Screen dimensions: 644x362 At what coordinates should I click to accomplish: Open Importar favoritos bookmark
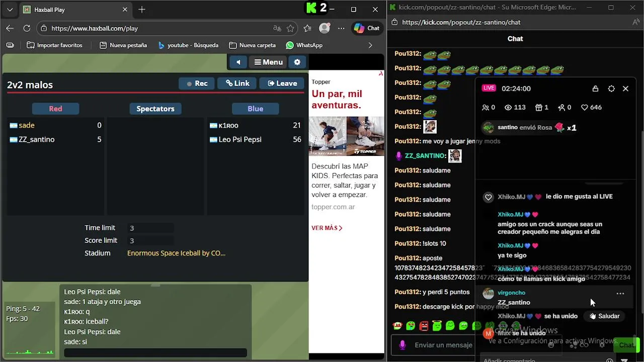[x=54, y=45]
